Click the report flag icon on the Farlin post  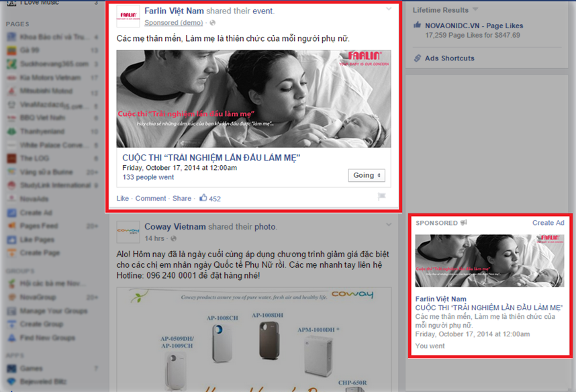click(382, 197)
